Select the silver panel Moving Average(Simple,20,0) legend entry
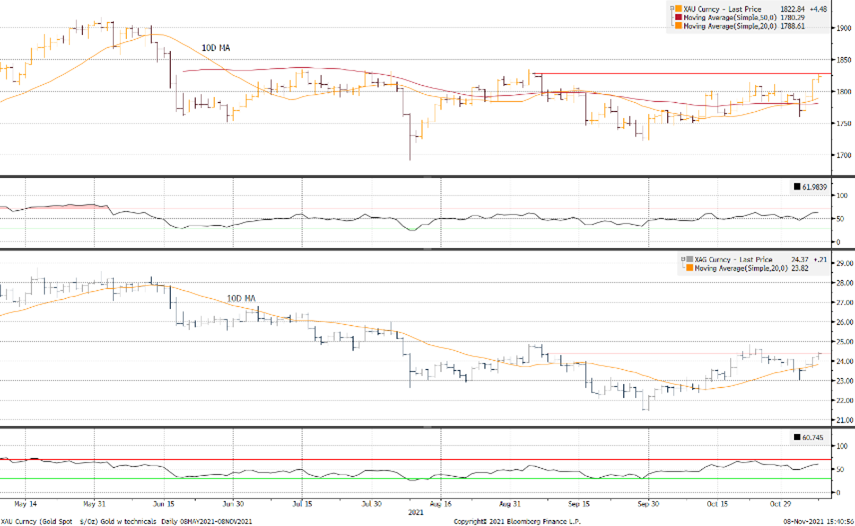855x526 pixels. tap(736, 268)
